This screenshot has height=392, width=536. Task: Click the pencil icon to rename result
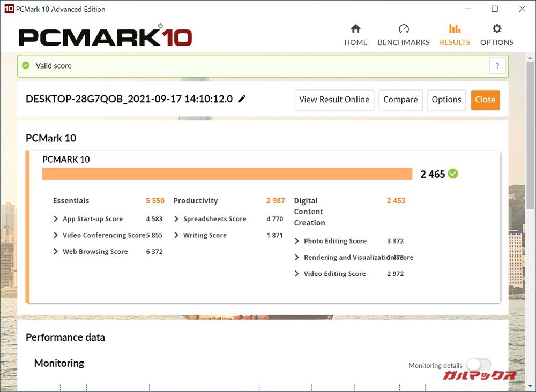242,99
